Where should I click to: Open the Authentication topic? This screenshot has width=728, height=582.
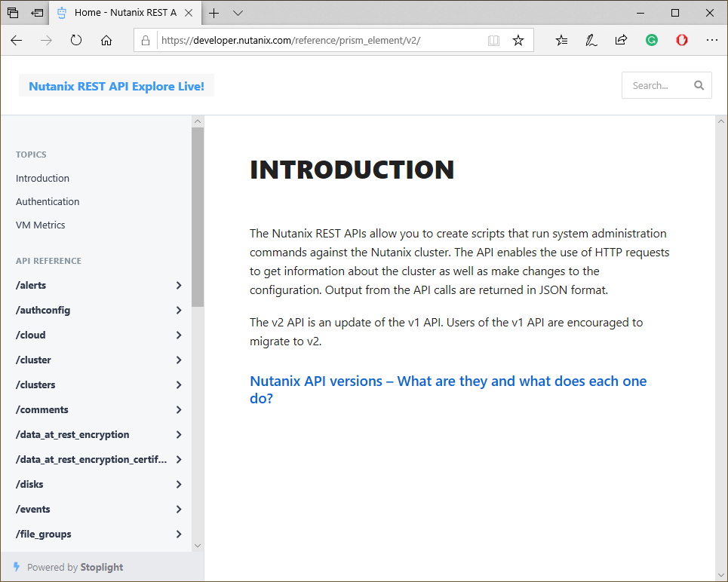click(x=48, y=201)
